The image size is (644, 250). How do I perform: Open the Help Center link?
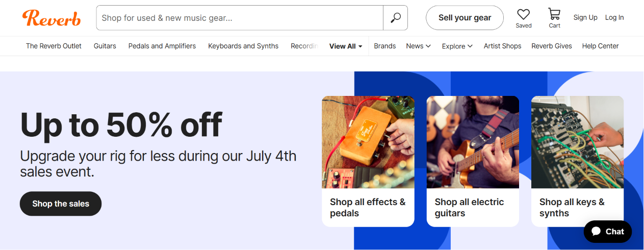tap(600, 46)
